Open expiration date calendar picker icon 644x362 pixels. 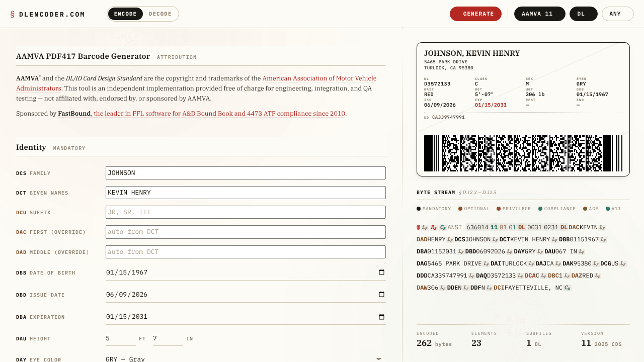pyautogui.click(x=381, y=317)
